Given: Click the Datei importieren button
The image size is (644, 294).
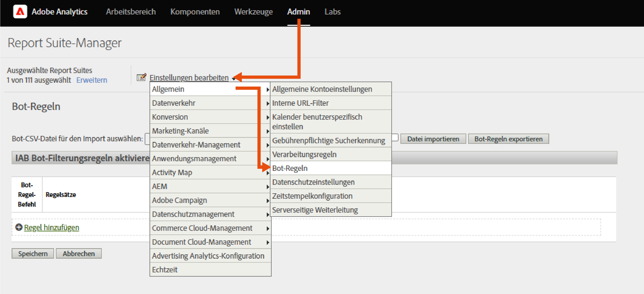Looking at the screenshot, I should coord(433,139).
